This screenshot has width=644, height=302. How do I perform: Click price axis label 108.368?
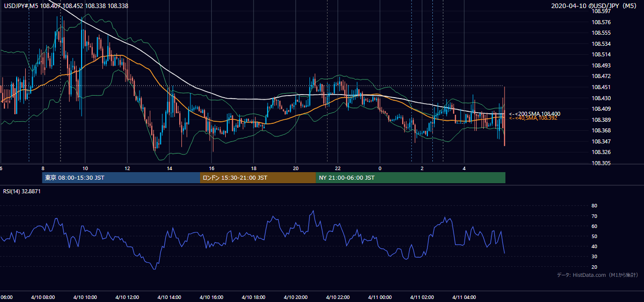pos(602,130)
